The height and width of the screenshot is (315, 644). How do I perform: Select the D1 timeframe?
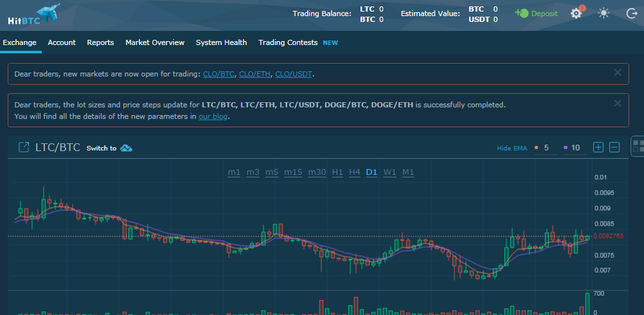point(371,172)
